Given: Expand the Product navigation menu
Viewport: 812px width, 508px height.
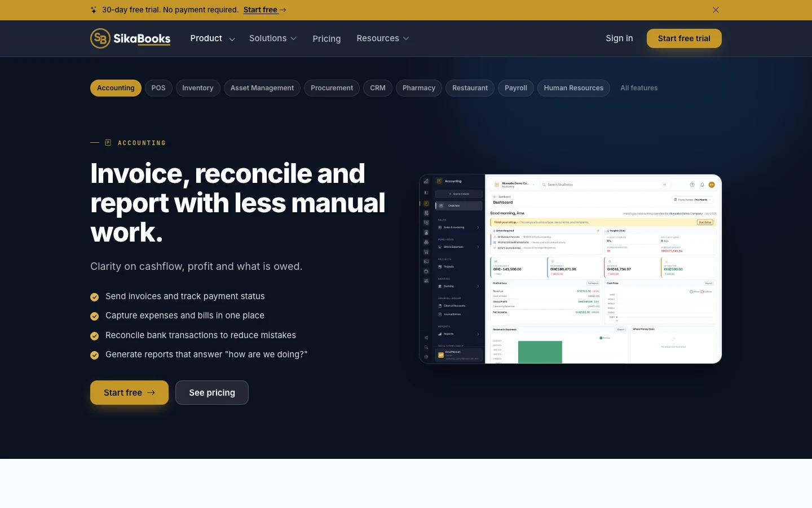Looking at the screenshot, I should coord(213,38).
